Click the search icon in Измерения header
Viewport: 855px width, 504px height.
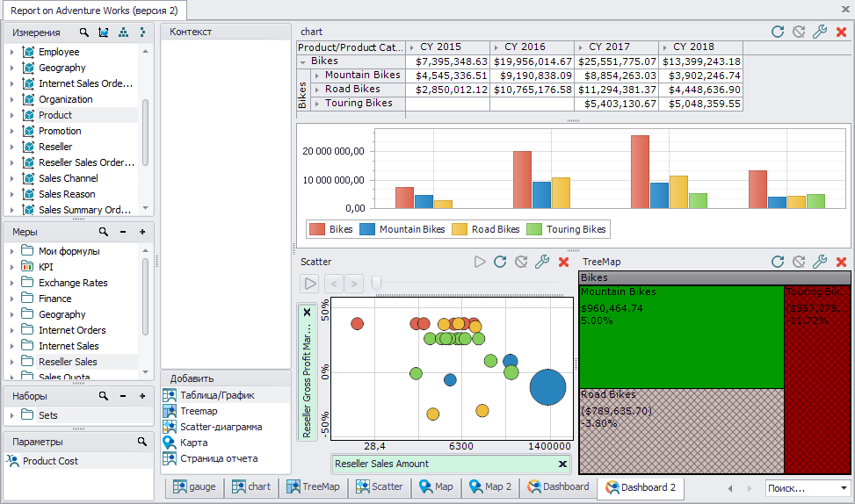coord(84,32)
